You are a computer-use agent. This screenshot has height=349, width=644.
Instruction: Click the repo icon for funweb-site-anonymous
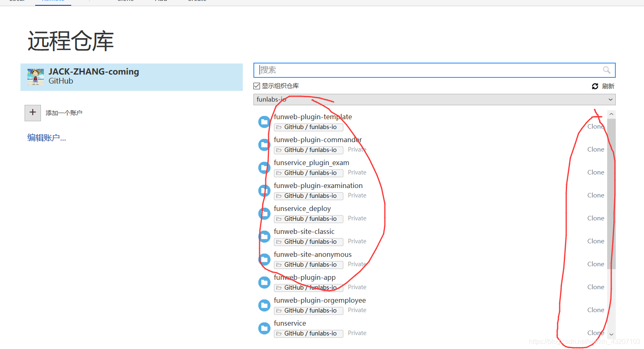264,259
